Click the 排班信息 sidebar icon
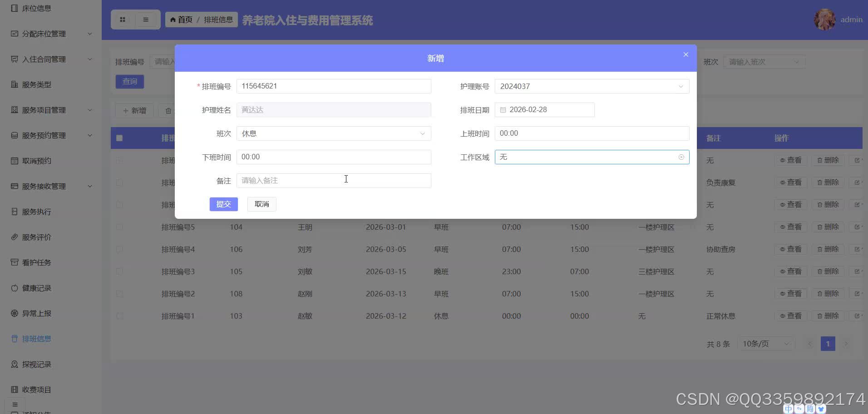Screen dimensions: 868x414 (x=15, y=339)
